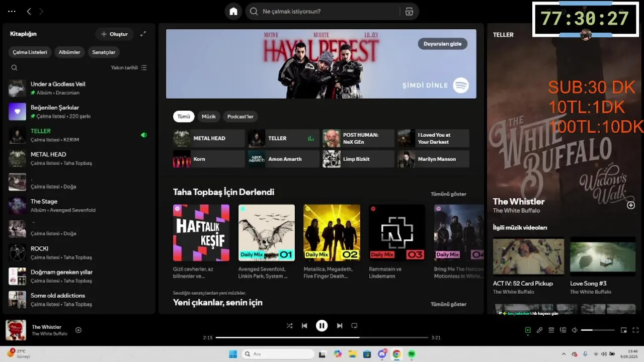Open Microsoft Store from the taskbar

[x=367, y=354]
